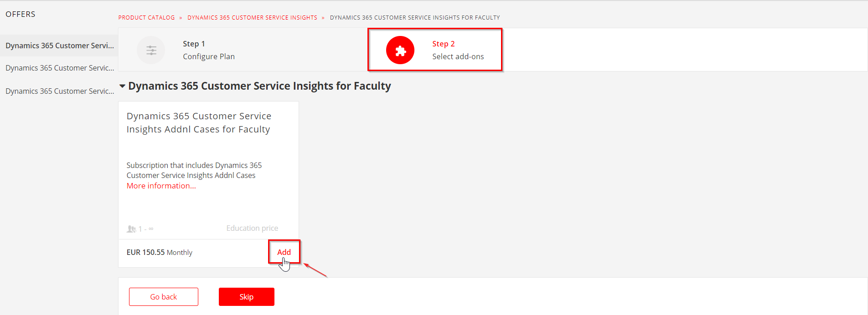Click the EUR 150.55 Monthly price
The width and height of the screenshot is (868, 315).
pyautogui.click(x=159, y=252)
